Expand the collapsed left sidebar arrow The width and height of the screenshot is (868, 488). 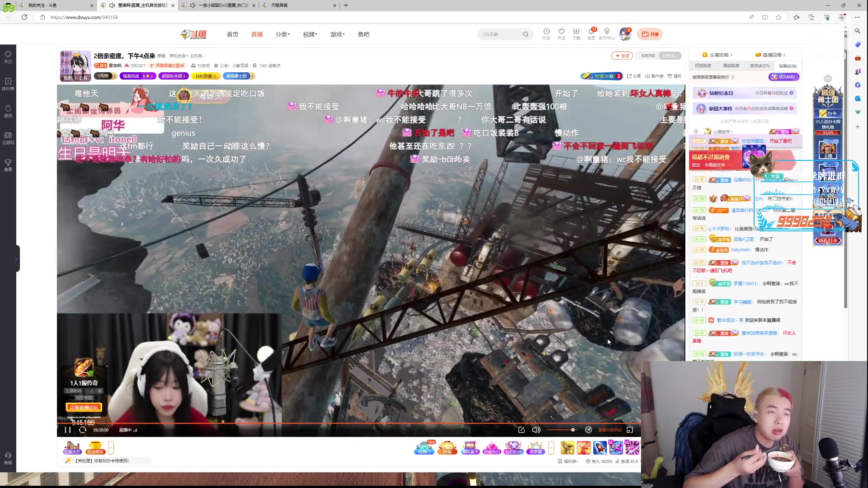pyautogui.click(x=16, y=259)
